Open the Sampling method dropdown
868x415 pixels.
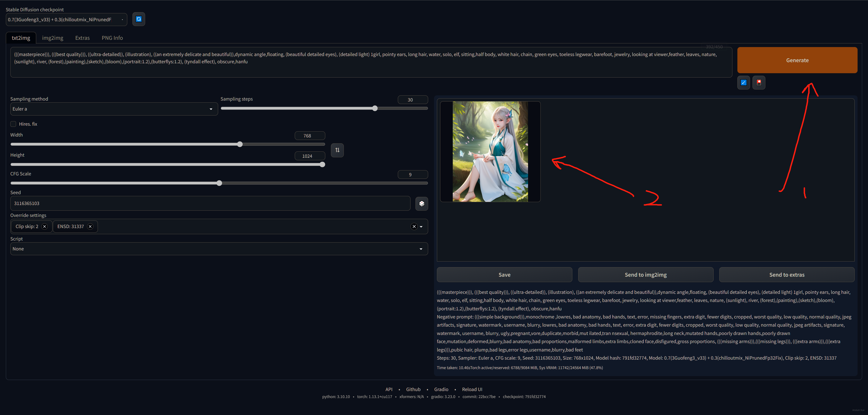coord(114,109)
